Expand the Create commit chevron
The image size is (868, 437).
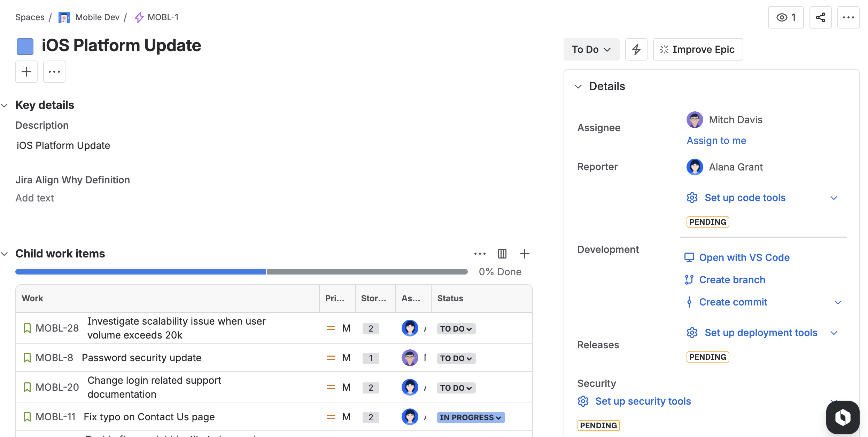[x=838, y=302]
